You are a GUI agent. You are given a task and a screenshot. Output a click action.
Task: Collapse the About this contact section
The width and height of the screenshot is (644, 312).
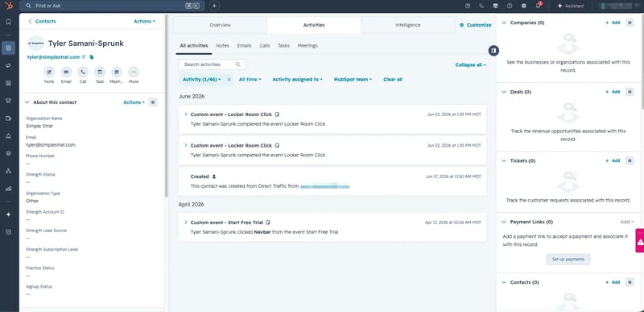click(x=27, y=102)
